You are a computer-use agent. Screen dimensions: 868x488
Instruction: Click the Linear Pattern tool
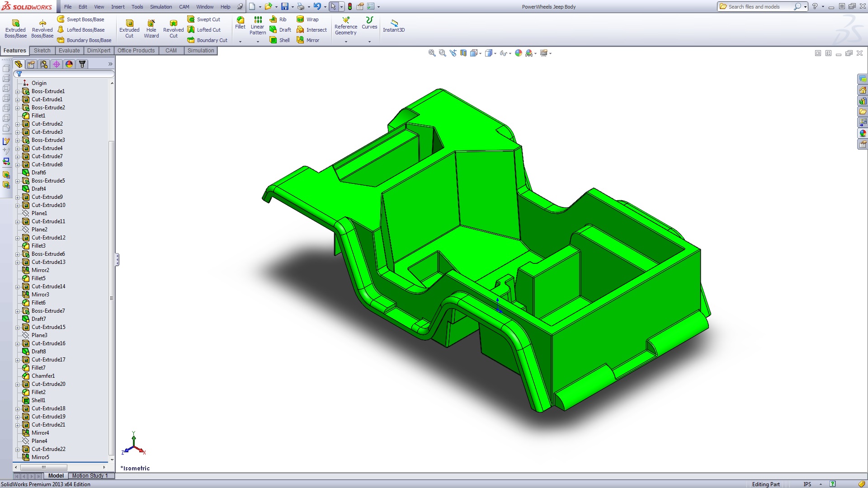[x=258, y=25]
